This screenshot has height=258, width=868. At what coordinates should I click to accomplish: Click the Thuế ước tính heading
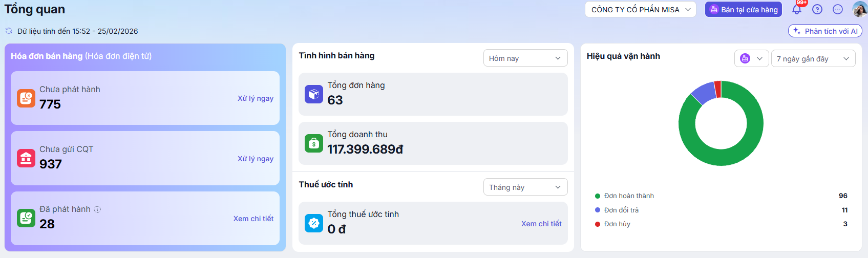(x=326, y=184)
